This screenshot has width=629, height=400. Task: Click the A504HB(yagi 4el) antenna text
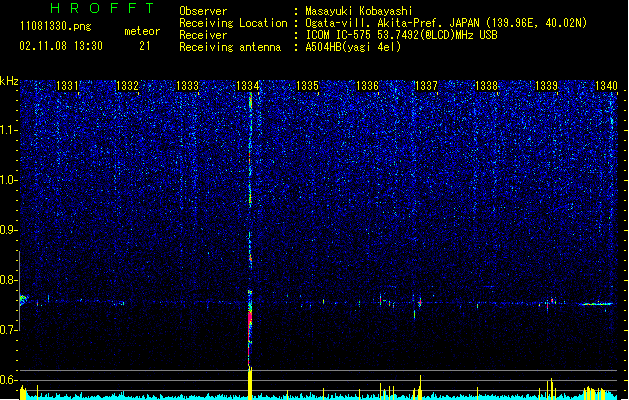pos(353,47)
